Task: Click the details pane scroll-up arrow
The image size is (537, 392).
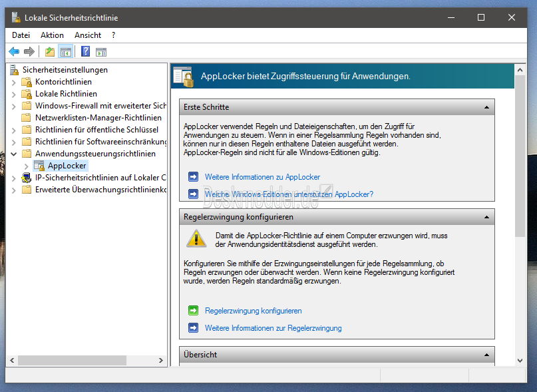Action: (520, 70)
